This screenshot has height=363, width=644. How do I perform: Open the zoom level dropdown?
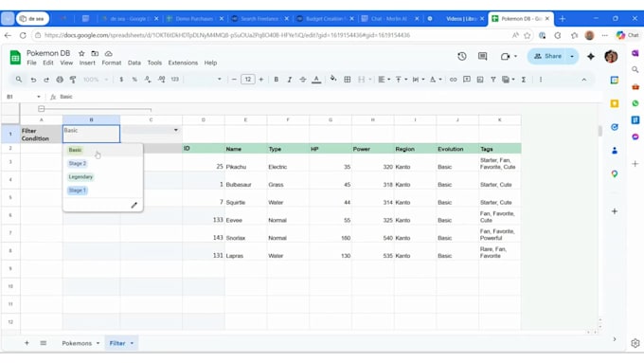96,80
